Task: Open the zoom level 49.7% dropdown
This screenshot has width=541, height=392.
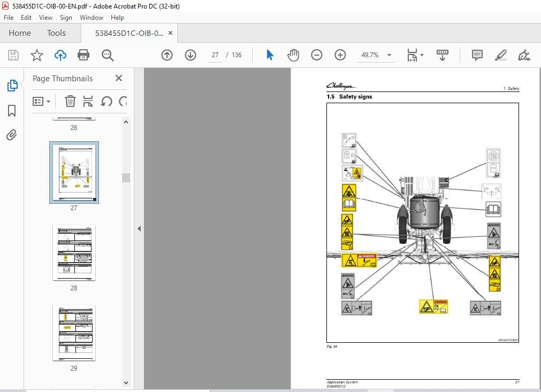Action: click(389, 55)
